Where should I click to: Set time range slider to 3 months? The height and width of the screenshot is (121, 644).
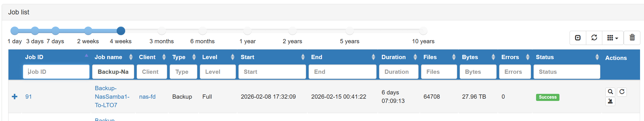coord(161,31)
